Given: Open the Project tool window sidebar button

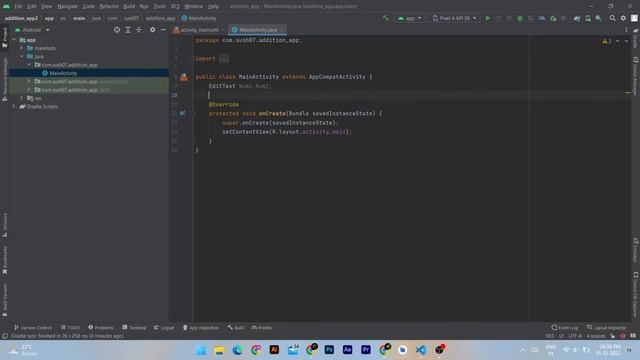Looking at the screenshot, I should tap(5, 38).
